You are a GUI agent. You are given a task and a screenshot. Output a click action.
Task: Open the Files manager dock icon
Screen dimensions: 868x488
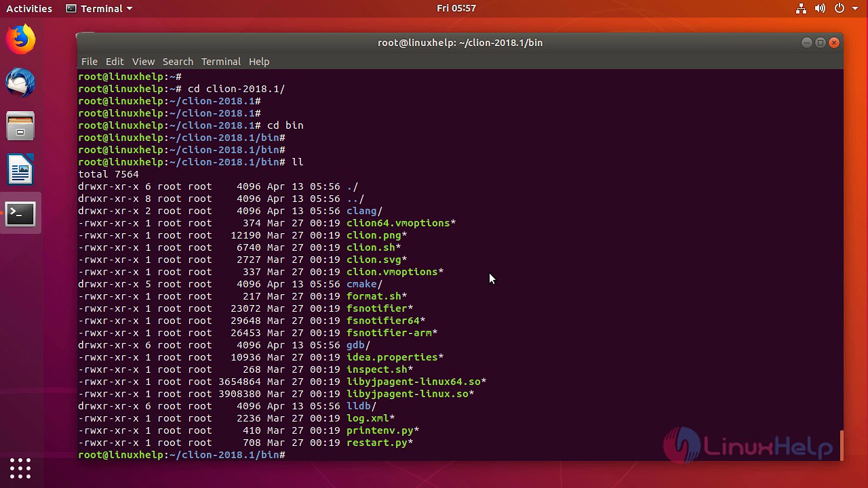[x=20, y=126]
